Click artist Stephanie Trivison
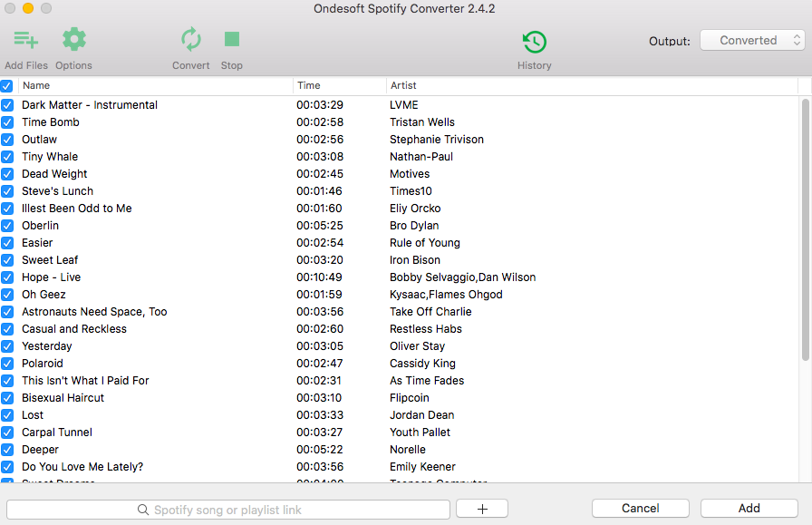The width and height of the screenshot is (812, 525). 437,140
